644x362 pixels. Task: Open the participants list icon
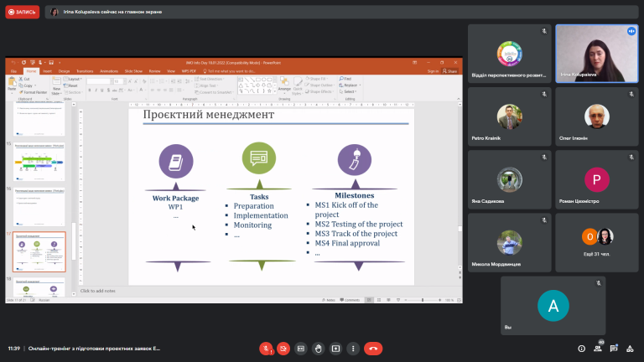point(598,349)
